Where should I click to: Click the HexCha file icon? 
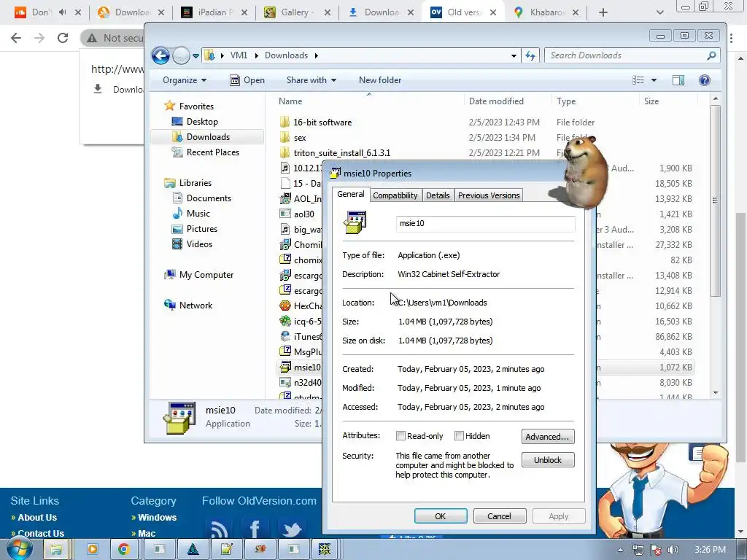[x=285, y=306]
